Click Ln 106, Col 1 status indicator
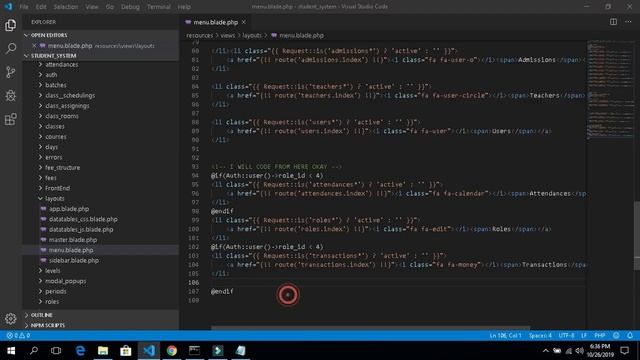Image resolution: width=640 pixels, height=360 pixels. (x=505, y=336)
